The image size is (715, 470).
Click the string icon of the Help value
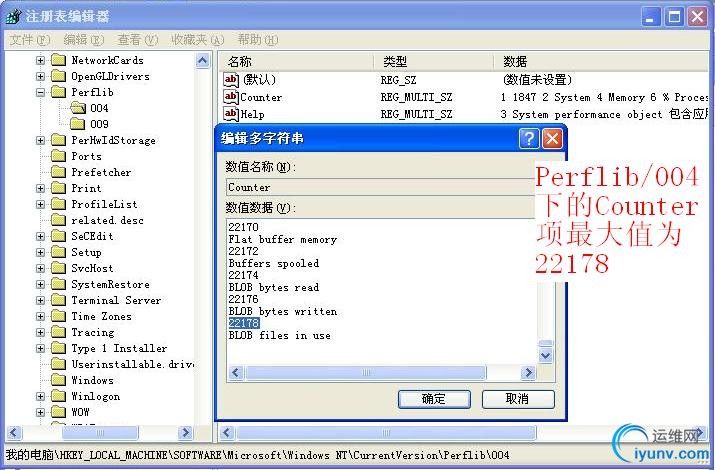(x=231, y=114)
